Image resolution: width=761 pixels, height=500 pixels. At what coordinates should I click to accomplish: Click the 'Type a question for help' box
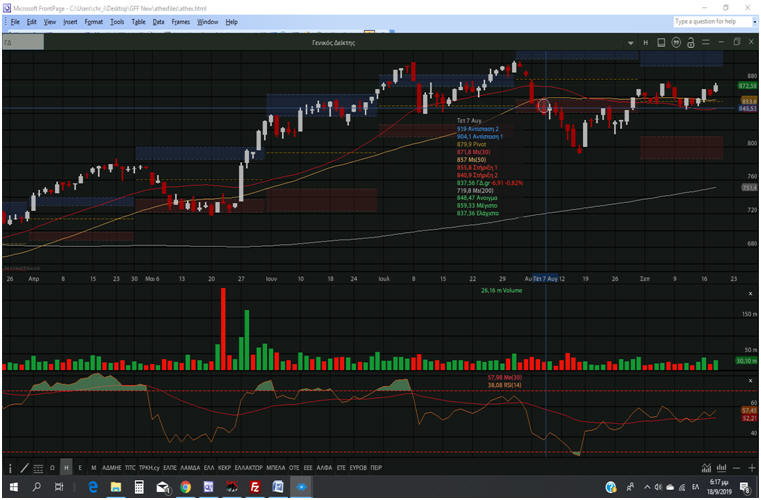coord(712,22)
